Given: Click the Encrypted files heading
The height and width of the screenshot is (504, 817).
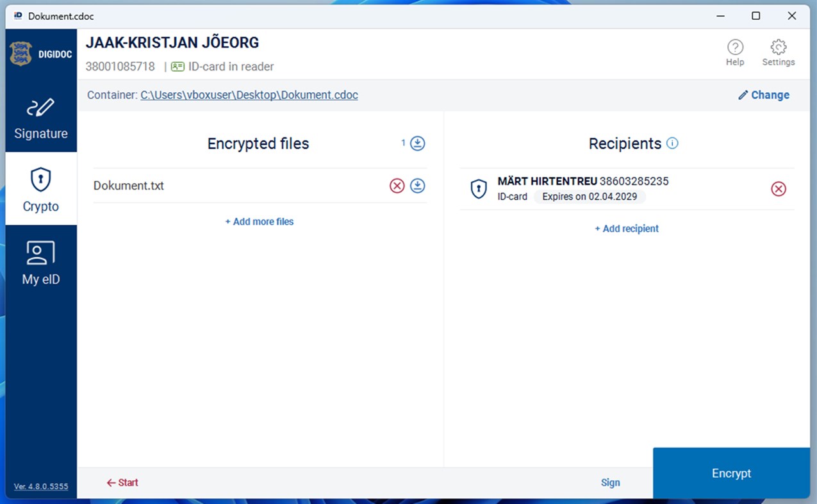Looking at the screenshot, I should coord(258,143).
